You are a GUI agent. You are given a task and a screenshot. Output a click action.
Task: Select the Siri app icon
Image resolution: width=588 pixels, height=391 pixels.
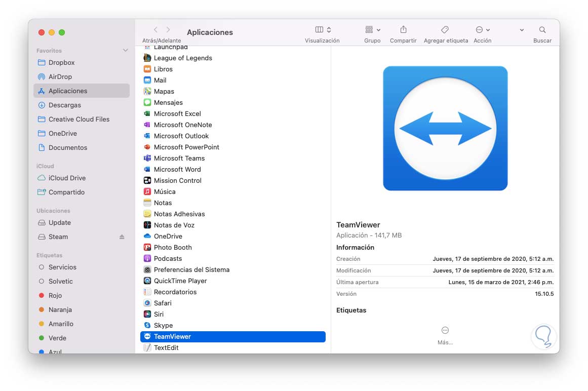point(147,314)
